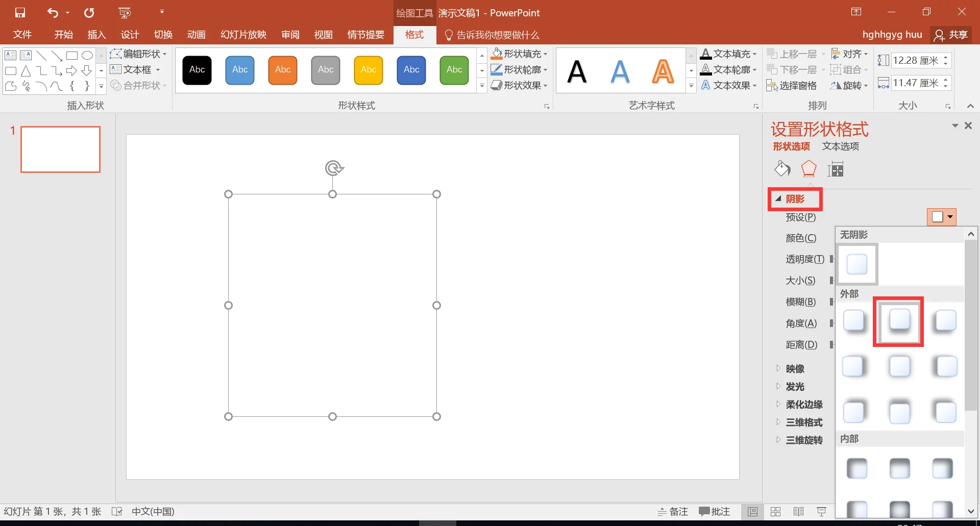Open the File (文件) menu

click(x=22, y=35)
